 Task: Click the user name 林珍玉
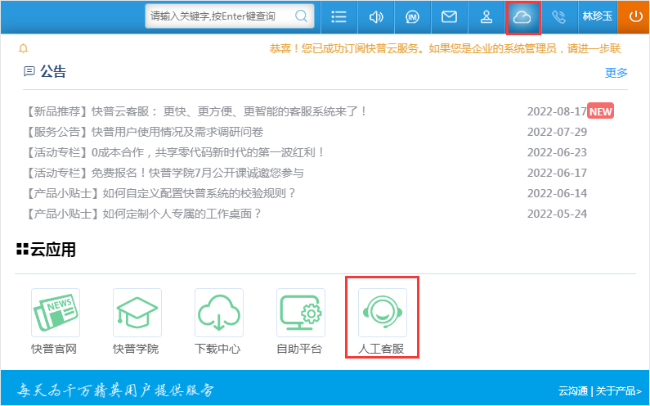click(596, 17)
